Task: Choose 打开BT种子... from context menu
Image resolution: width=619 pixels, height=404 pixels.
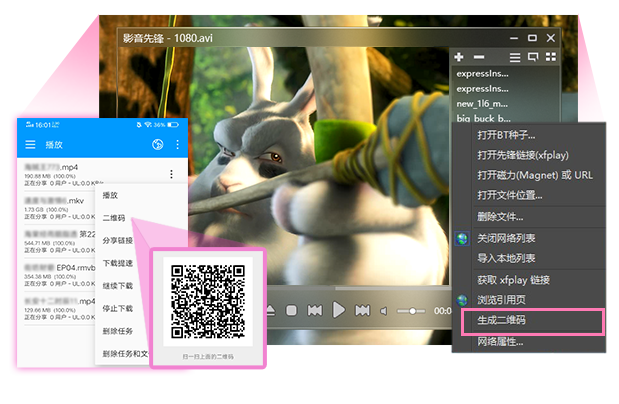Action: [x=529, y=135]
